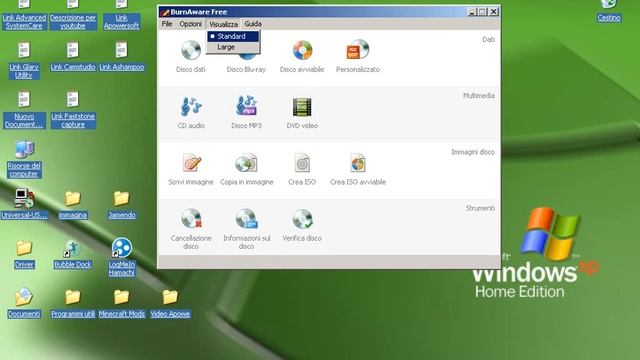
Task: Close the Visualizza menu
Action: pos(223,24)
